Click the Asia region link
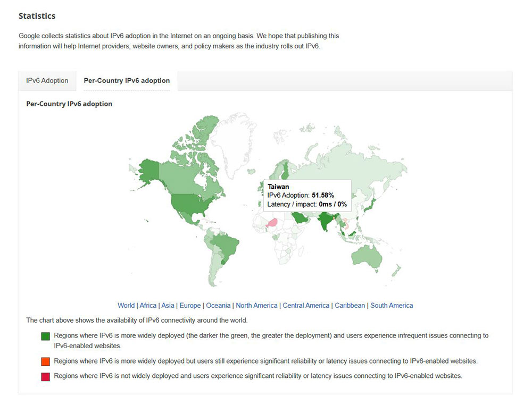Viewport: 532px width, 413px height. tap(168, 305)
